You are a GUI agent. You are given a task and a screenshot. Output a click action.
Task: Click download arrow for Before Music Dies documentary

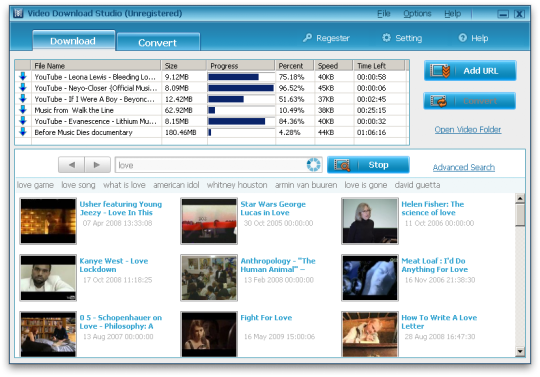click(23, 132)
